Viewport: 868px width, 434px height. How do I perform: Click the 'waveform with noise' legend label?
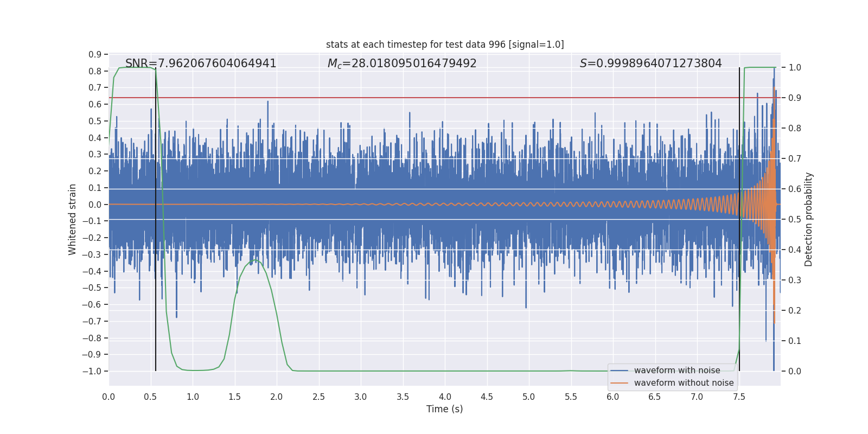pos(677,371)
